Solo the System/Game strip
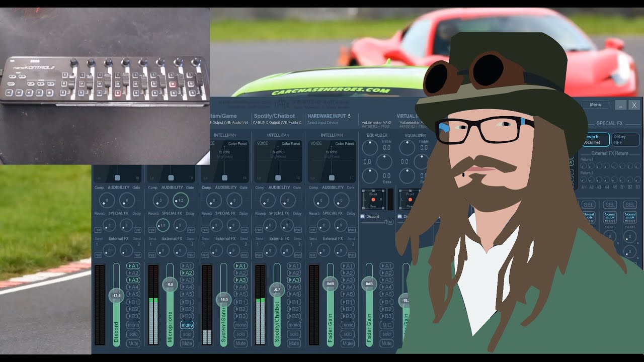 tap(240, 334)
